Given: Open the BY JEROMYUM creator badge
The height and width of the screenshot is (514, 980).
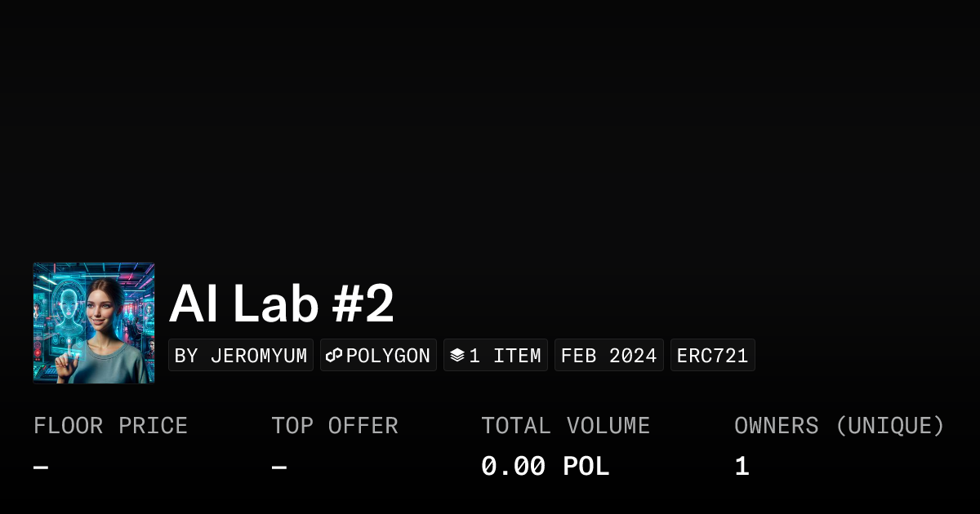Looking at the screenshot, I should (241, 356).
